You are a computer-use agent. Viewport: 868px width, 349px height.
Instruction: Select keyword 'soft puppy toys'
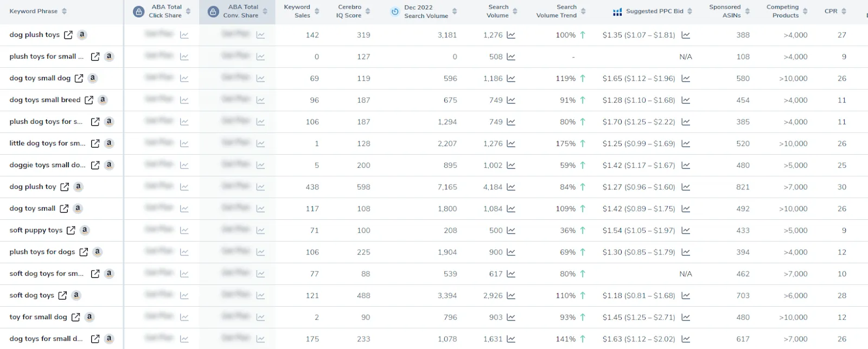point(36,230)
